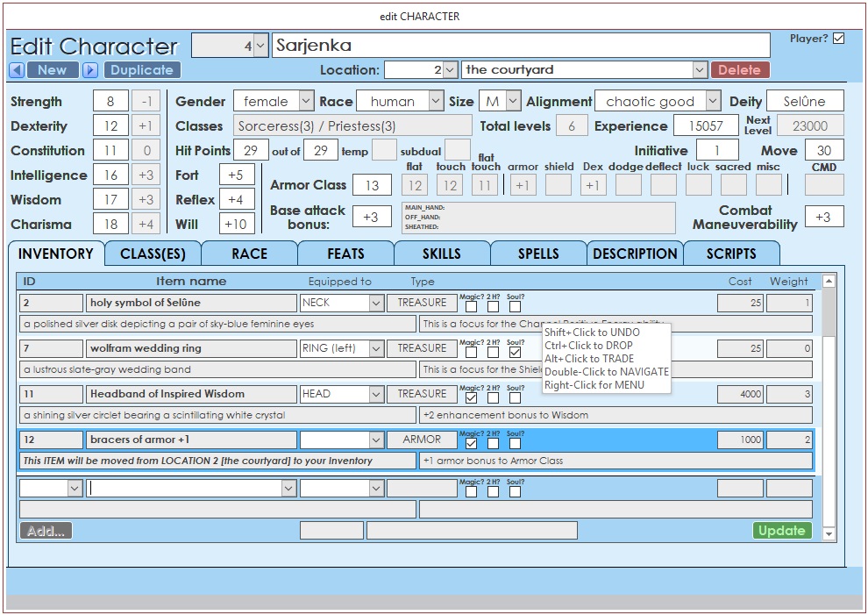Open the Alignment dropdown showing chaotic good
868x615 pixels.
713,102
